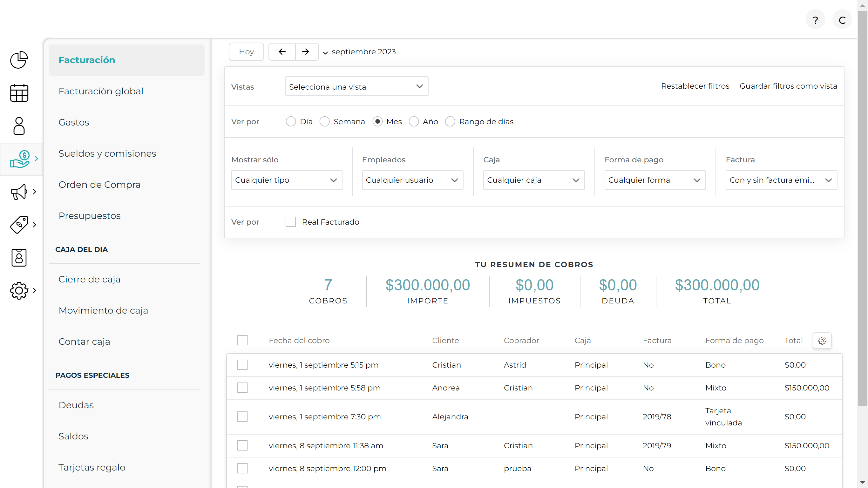The image size is (868, 488).
Task: Go to previous month with left arrow
Action: pyautogui.click(x=282, y=51)
